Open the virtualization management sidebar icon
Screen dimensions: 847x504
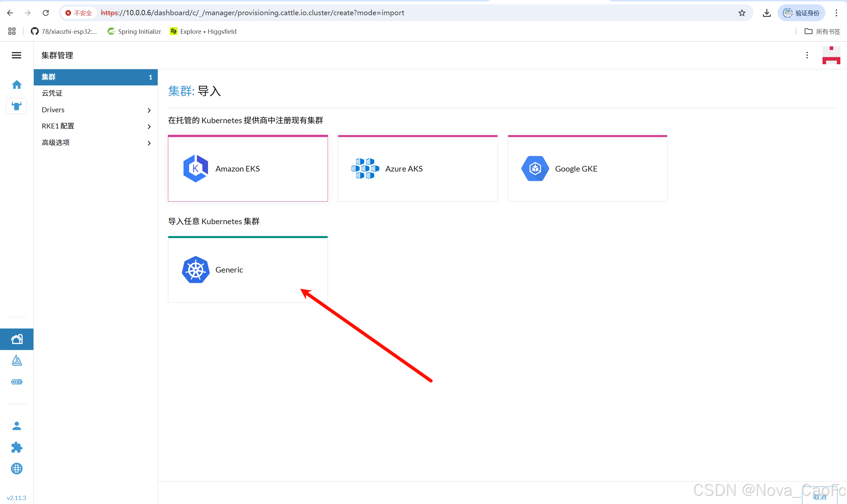click(x=17, y=382)
